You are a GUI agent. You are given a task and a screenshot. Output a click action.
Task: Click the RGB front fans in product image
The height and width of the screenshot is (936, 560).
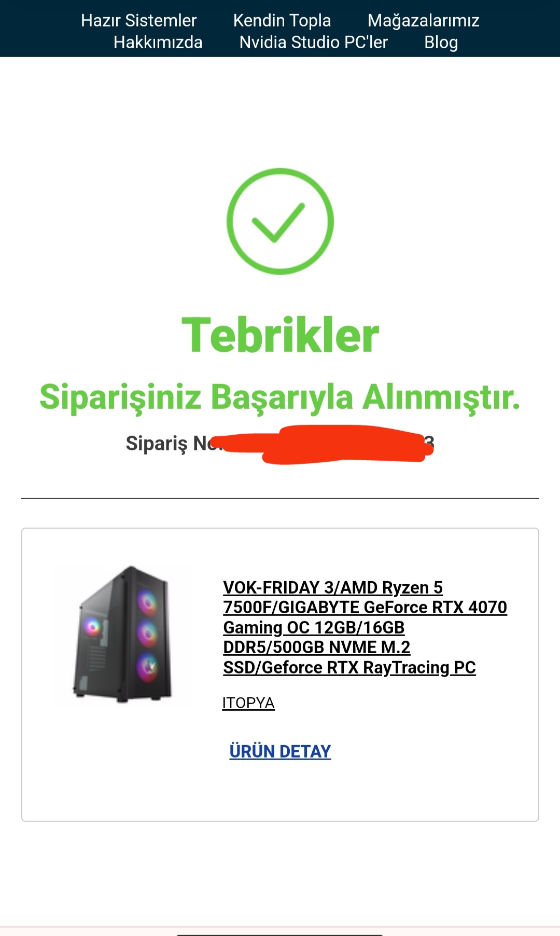coord(147,634)
